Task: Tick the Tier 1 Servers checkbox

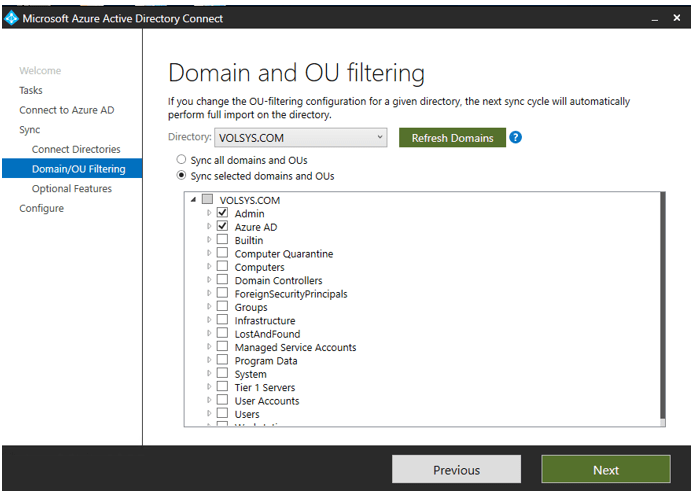Action: point(222,387)
